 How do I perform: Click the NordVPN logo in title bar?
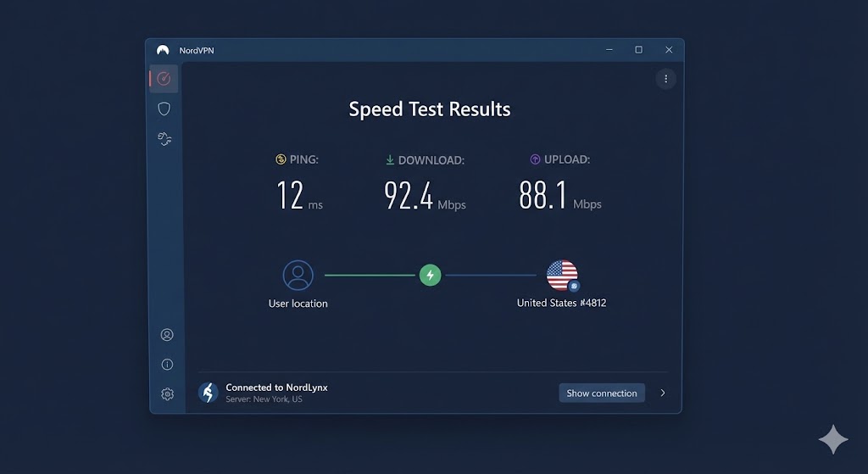163,50
